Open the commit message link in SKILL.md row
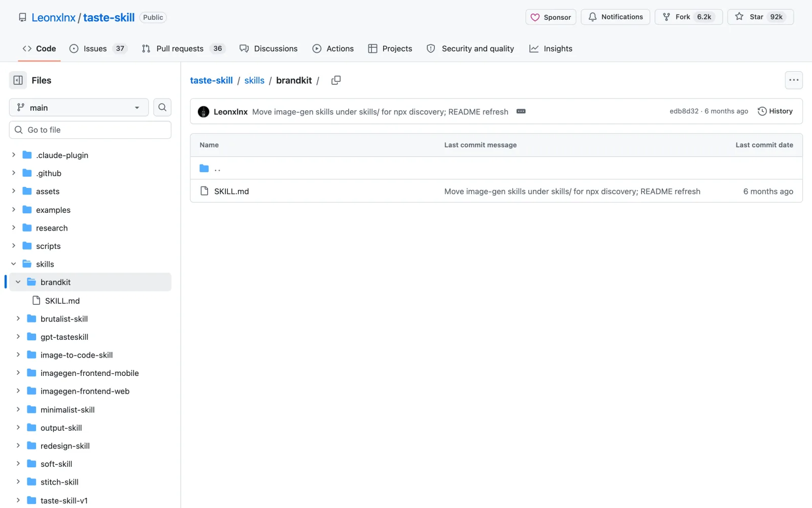This screenshot has width=812, height=508. [572, 192]
